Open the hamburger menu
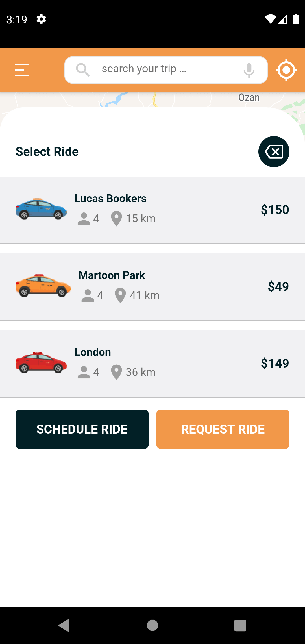 [22, 70]
